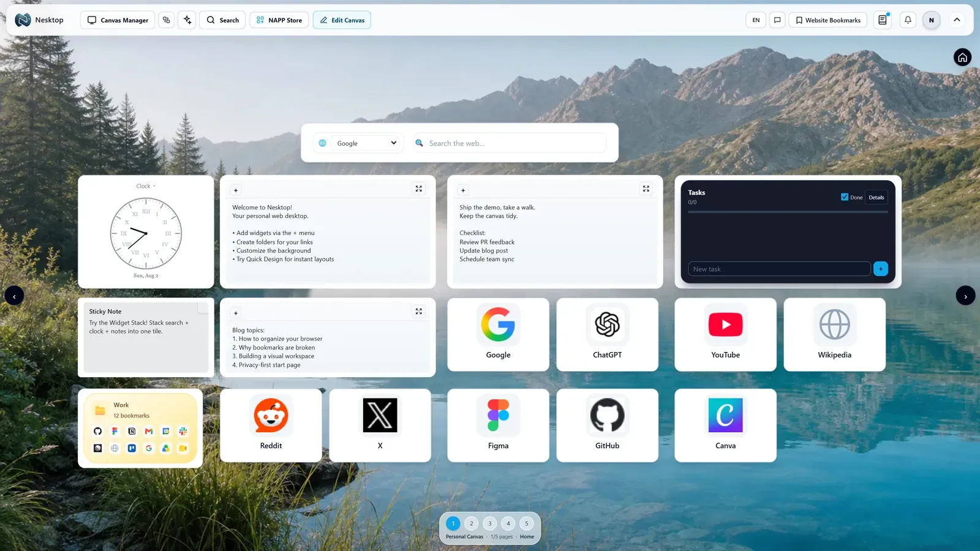
Task: Click small Figma icon in Work folder
Action: 115,431
